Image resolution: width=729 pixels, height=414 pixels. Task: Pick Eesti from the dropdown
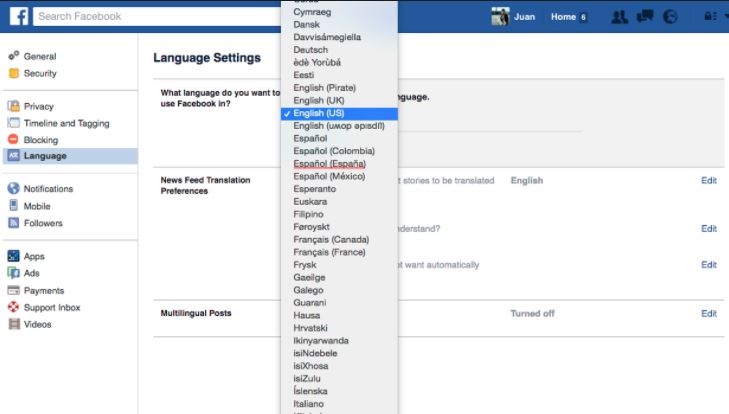(304, 75)
